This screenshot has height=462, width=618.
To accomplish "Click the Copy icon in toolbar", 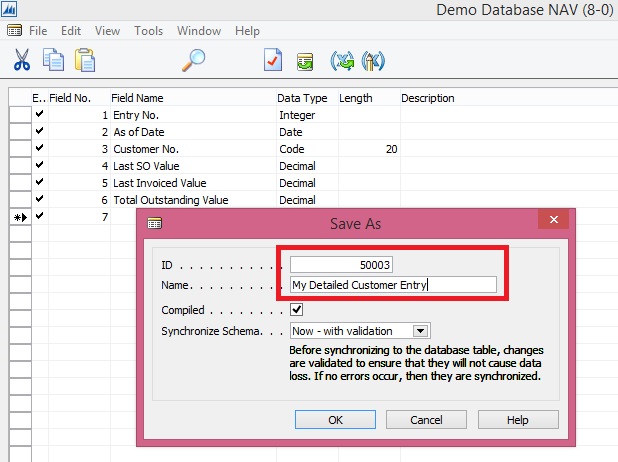I will (x=53, y=60).
